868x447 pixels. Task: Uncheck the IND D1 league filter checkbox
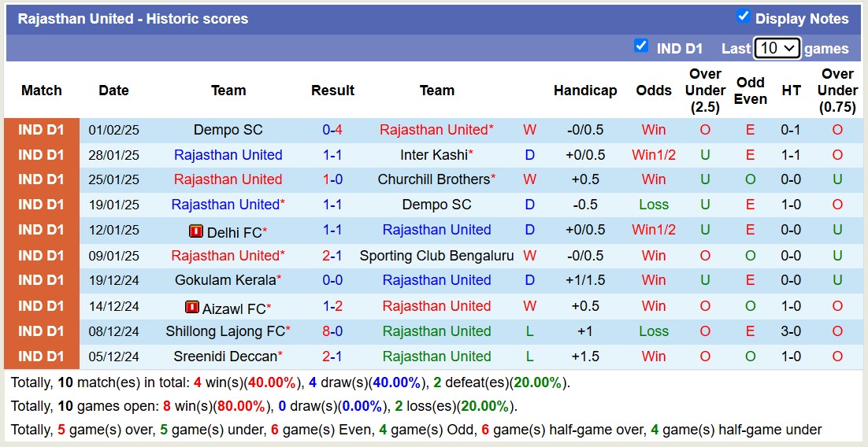[x=641, y=46]
